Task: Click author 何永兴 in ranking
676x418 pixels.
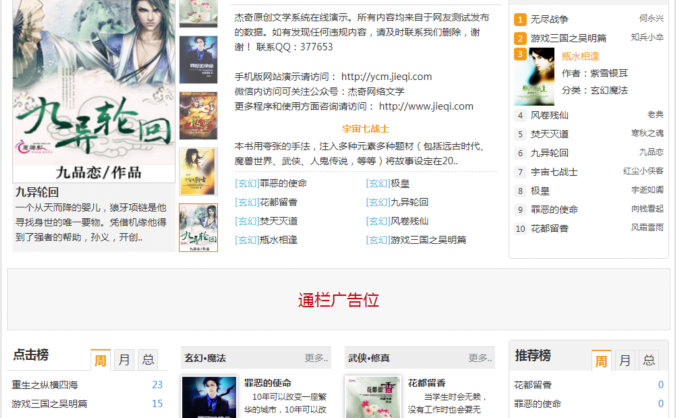Action: (x=651, y=19)
